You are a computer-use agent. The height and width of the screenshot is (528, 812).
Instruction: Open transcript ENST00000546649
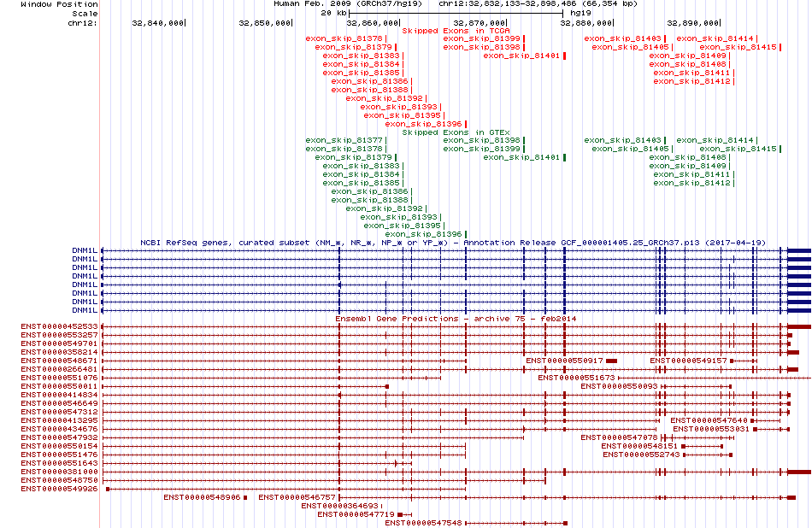click(59, 403)
